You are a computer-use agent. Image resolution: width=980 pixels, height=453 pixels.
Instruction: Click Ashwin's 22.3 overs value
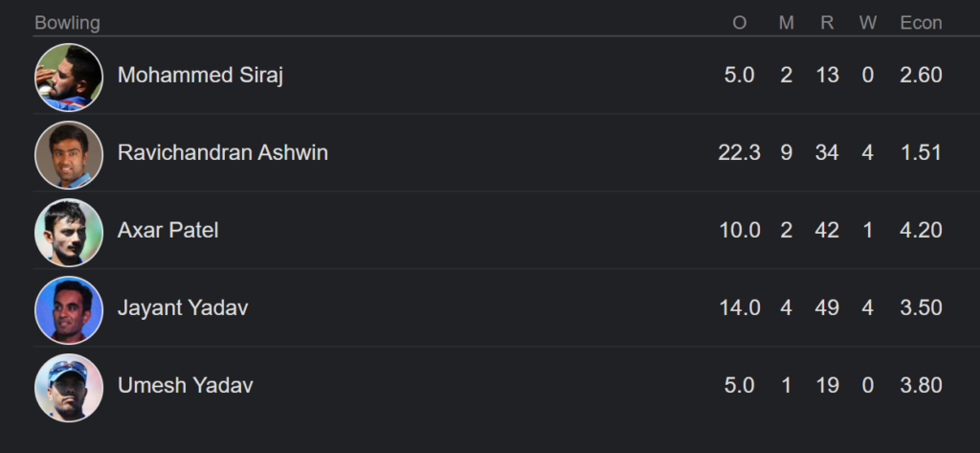coord(740,152)
